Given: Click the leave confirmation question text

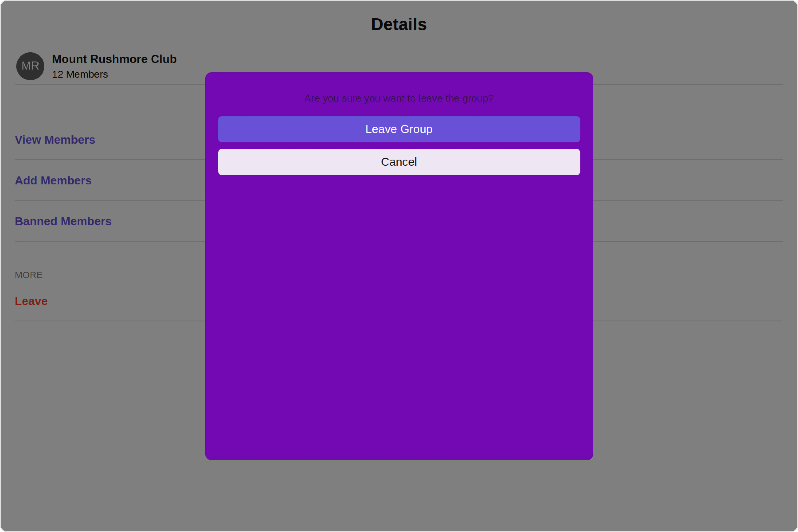Looking at the screenshot, I should pos(399,98).
